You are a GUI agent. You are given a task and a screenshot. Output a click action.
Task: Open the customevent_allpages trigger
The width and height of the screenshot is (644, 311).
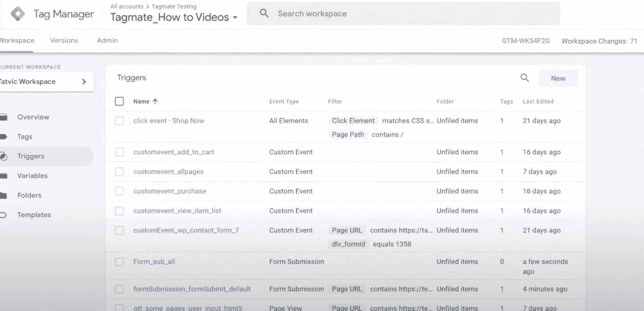coord(168,172)
